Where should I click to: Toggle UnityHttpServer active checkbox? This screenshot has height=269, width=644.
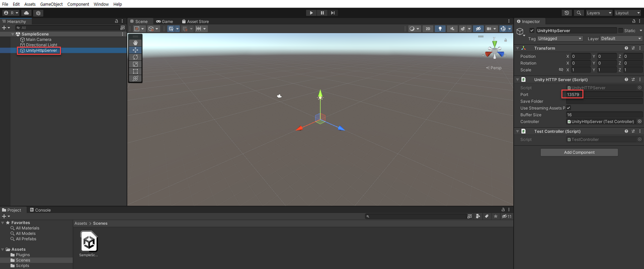coord(532,31)
